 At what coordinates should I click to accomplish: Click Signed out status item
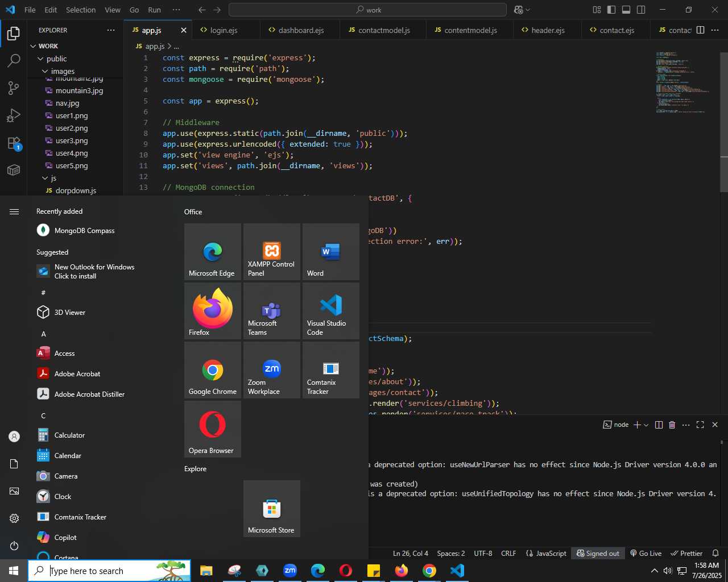click(x=598, y=553)
